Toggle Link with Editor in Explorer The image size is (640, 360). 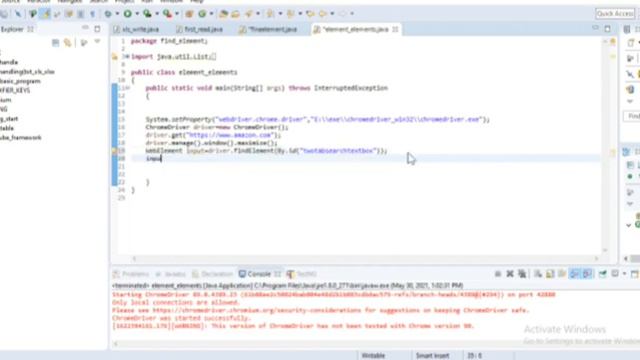coord(68,42)
